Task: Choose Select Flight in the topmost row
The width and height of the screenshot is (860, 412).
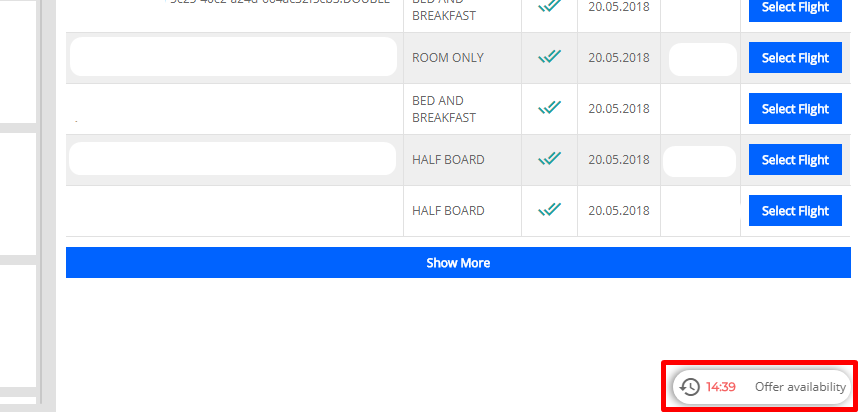Action: click(x=795, y=8)
